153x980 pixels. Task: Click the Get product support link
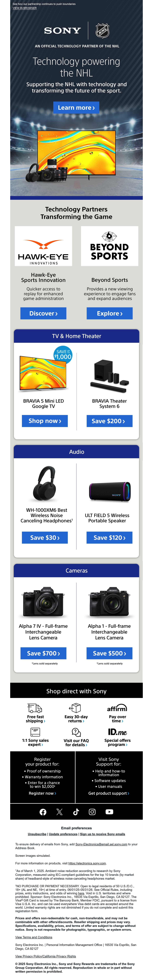point(109,793)
